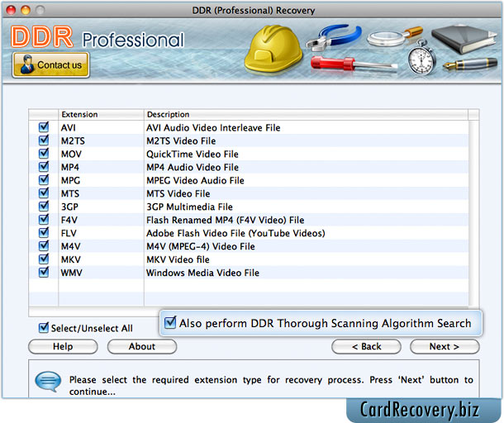Uncheck the MKV extension checkbox
Viewport: 504px width, 423px height.
click(44, 259)
